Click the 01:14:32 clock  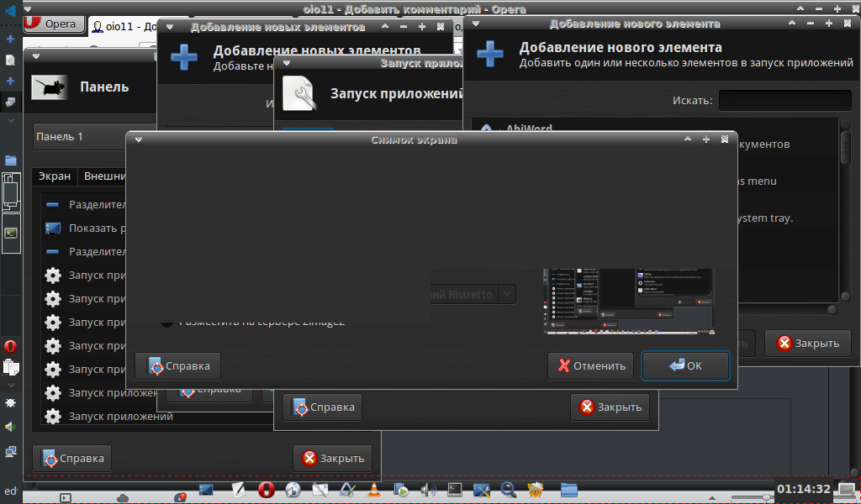pos(804,489)
